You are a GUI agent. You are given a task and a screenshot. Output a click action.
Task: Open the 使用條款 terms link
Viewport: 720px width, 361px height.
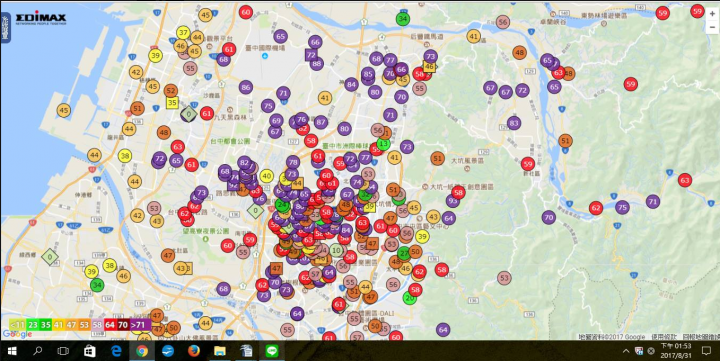(x=664, y=337)
